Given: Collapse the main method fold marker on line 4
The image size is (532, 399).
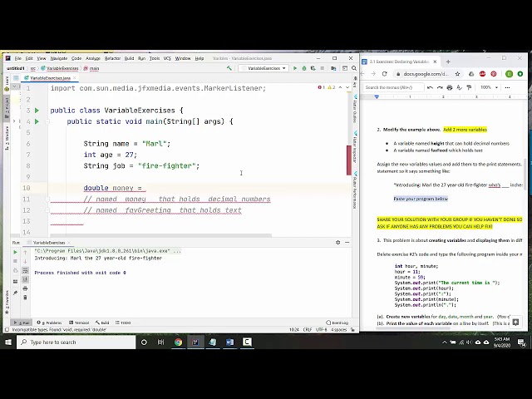Looking at the screenshot, I should point(47,121).
